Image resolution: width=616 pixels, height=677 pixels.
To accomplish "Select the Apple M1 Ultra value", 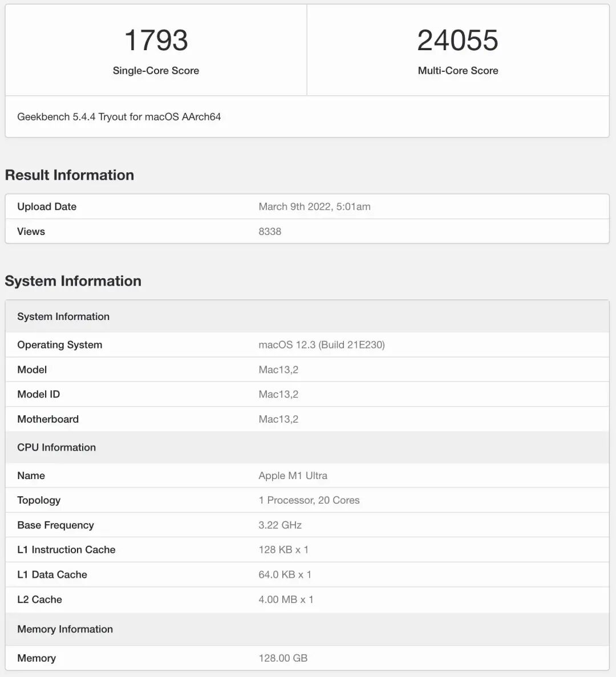I will (293, 475).
